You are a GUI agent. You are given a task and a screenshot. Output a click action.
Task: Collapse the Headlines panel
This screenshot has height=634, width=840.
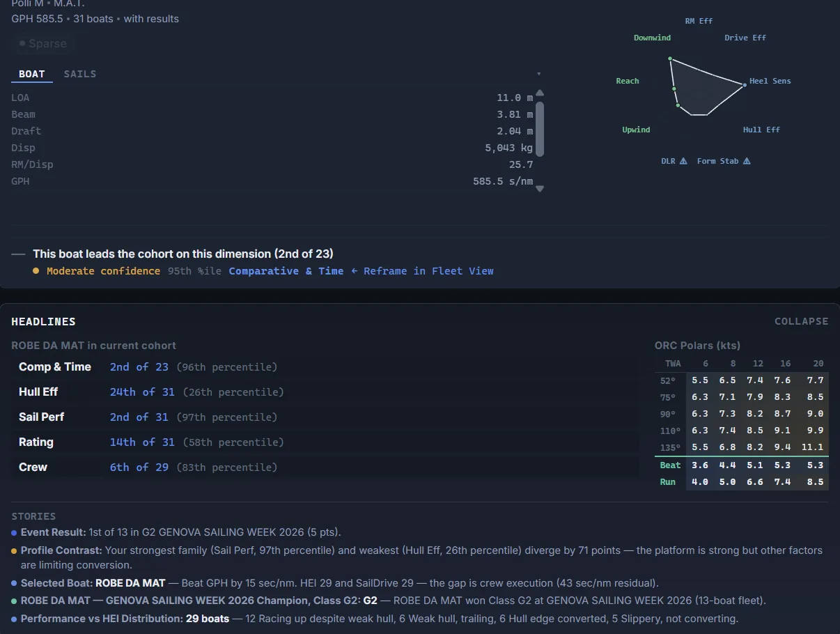click(802, 321)
